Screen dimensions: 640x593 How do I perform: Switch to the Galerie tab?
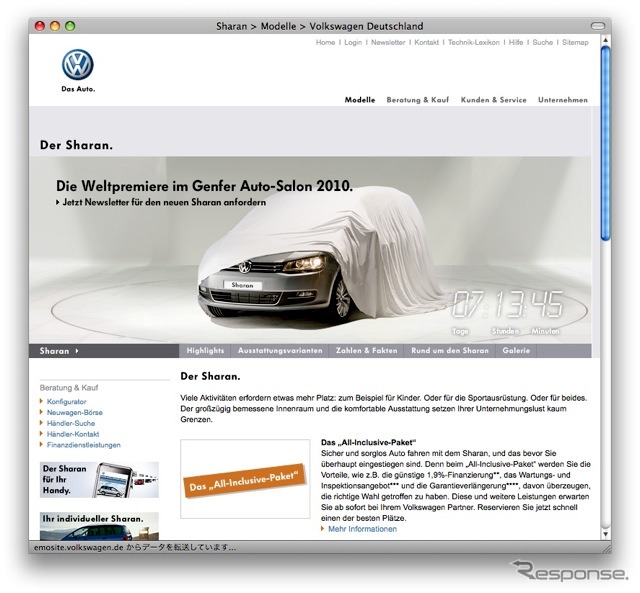516,351
